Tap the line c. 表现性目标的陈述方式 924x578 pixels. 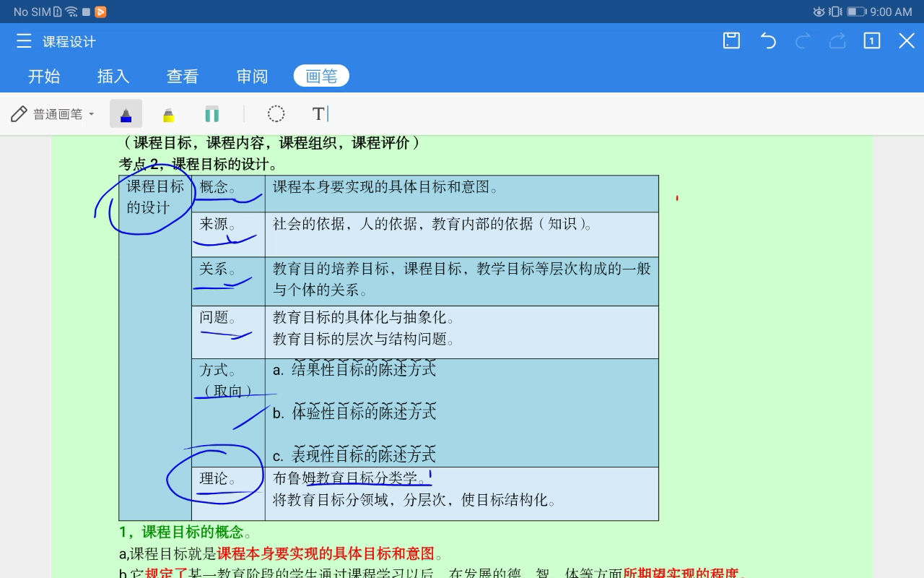354,455
